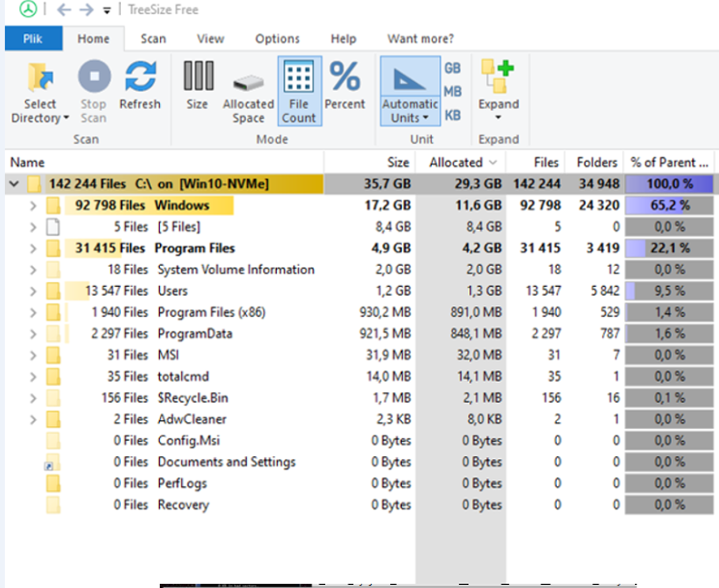The width and height of the screenshot is (719, 588).
Task: Set unit to GB
Action: (452, 68)
